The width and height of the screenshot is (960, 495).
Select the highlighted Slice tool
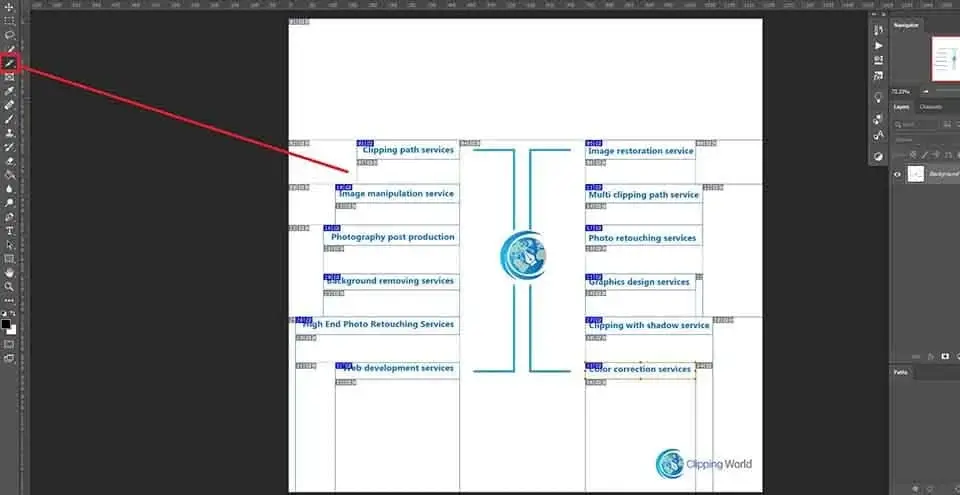pos(10,63)
